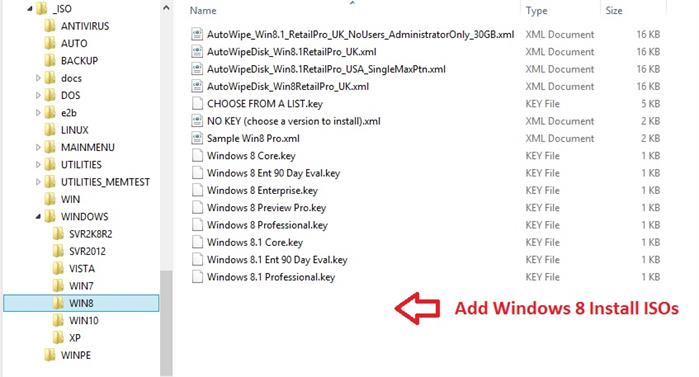Collapse the _ISO root folder
The width and height of the screenshot is (699, 377).
tap(29, 8)
